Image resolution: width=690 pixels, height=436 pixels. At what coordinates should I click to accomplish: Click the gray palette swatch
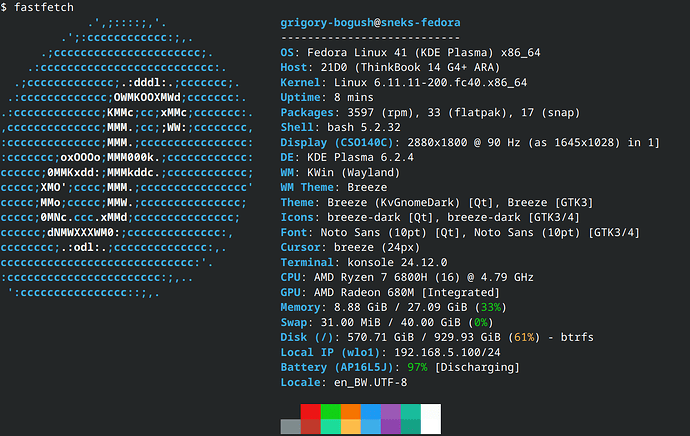coord(290,427)
